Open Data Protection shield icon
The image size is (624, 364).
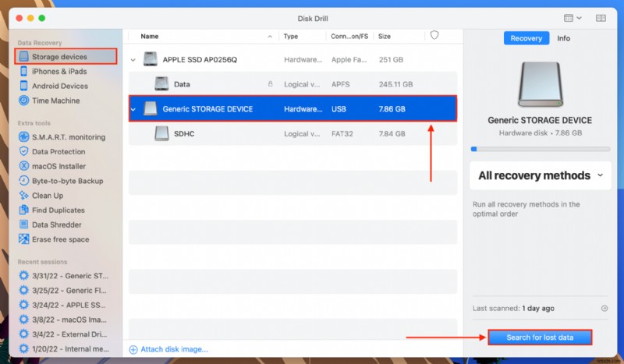[x=24, y=151]
